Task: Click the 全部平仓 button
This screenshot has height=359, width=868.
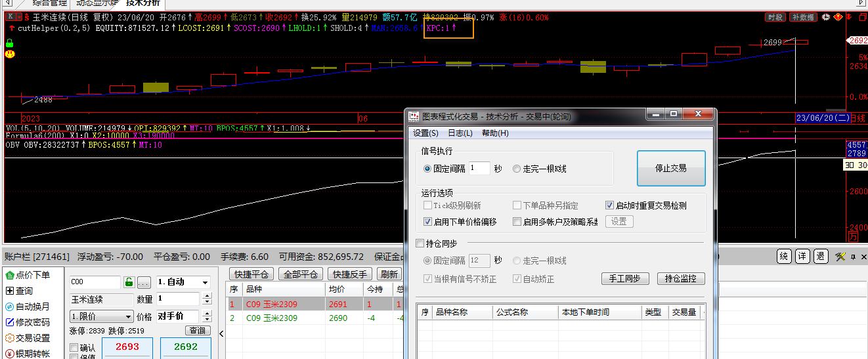Action: [303, 274]
